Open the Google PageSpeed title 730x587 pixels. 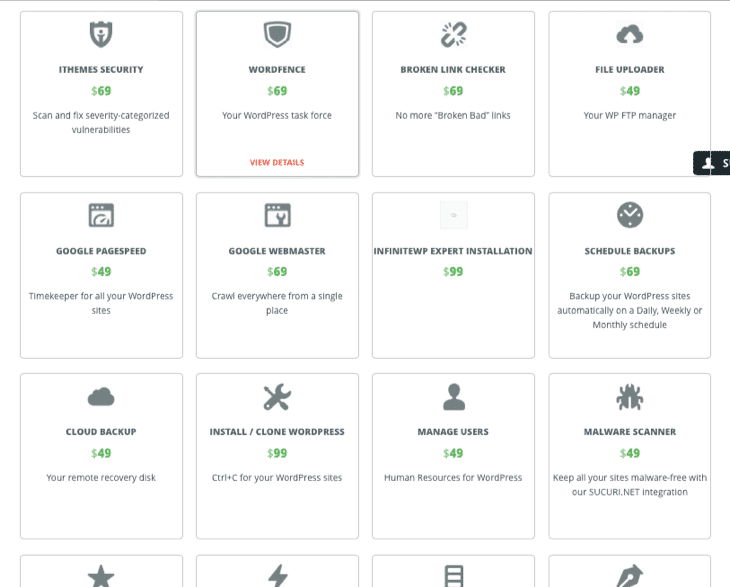click(x=101, y=251)
